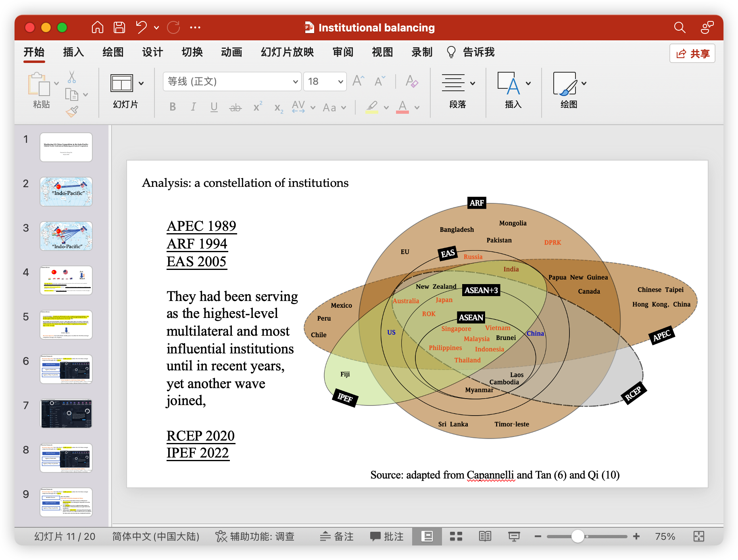Click the 75% zoom level
Viewport: 738px width, 560px height.
click(665, 536)
